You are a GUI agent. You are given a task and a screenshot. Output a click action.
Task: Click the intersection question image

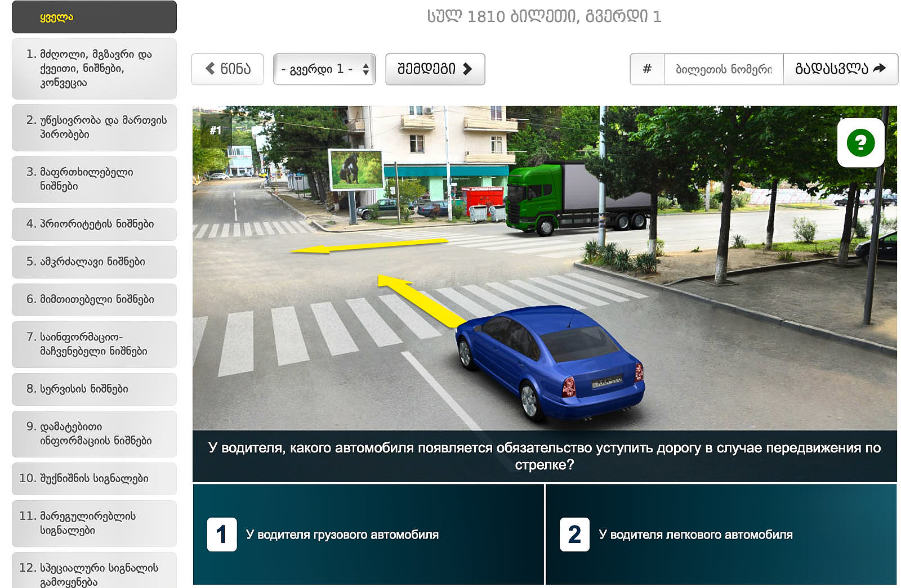544,267
